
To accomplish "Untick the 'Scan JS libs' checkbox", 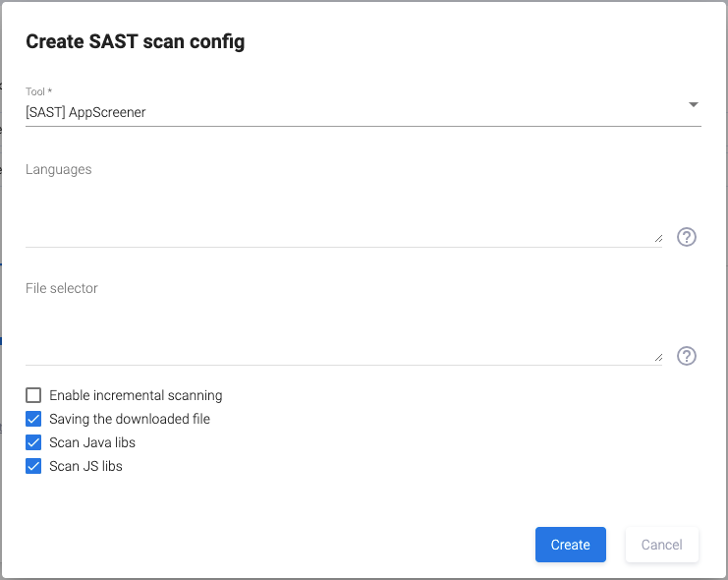I will pyautogui.click(x=33, y=466).
